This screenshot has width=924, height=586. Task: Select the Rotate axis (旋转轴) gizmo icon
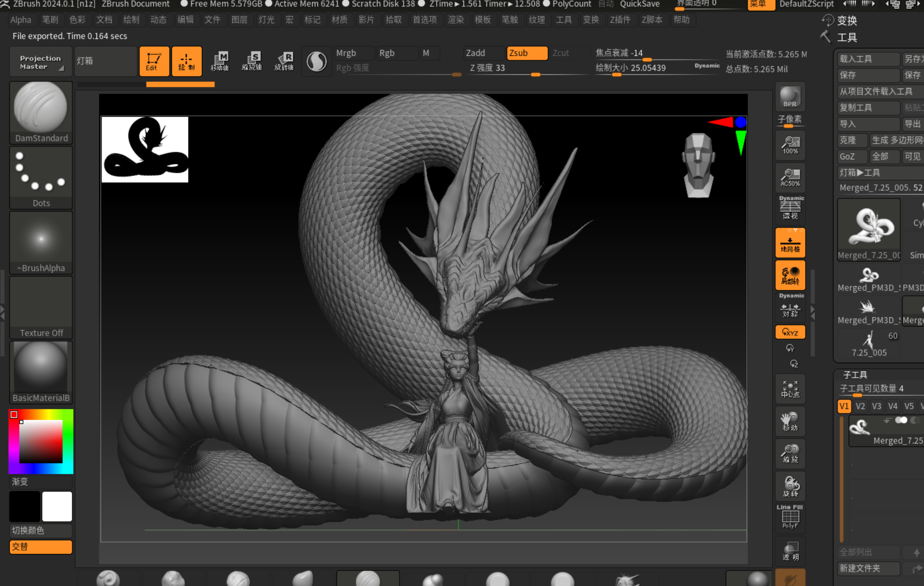[284, 61]
